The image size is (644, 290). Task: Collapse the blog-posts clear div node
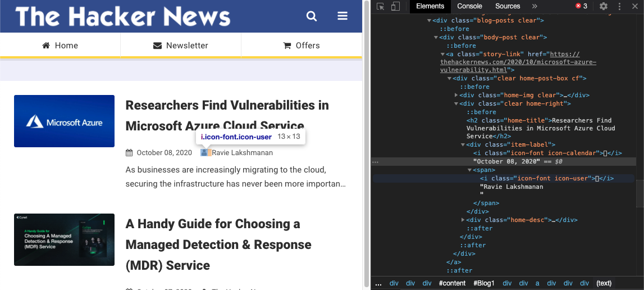[429, 21]
